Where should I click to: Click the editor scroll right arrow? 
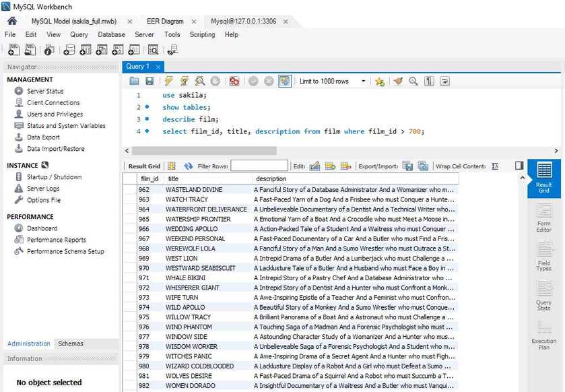(556, 151)
